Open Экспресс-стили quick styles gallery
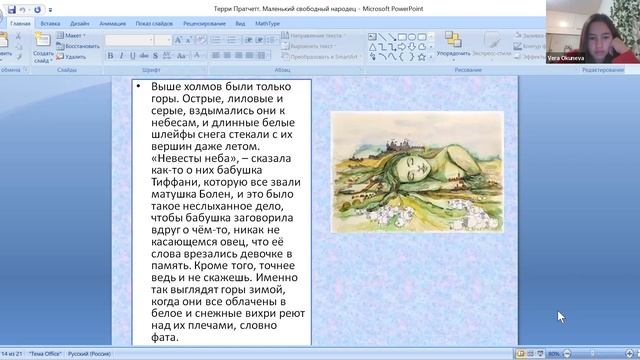Screen dimensions: 640x360 [x=492, y=47]
